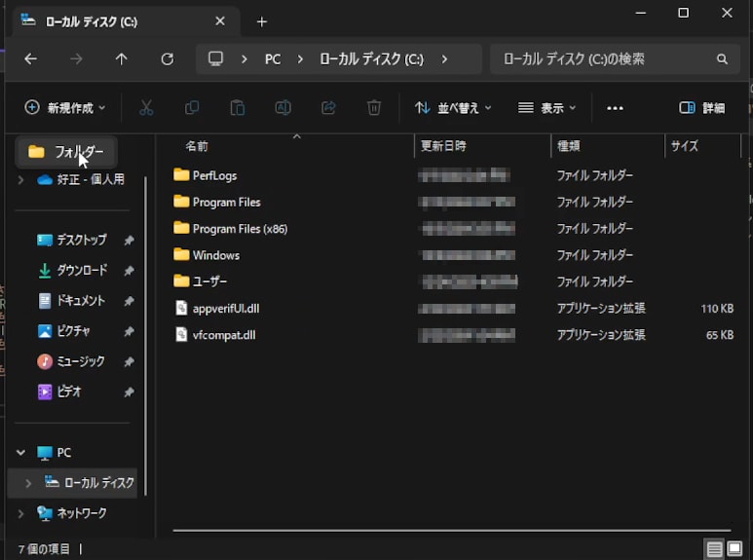Switch to large thumbnails view icon
Image resolution: width=753 pixels, height=560 pixels.
[734, 548]
